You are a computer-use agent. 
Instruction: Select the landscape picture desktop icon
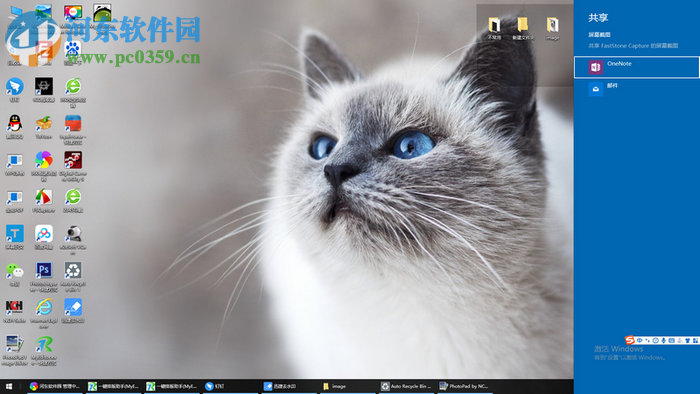point(44,12)
